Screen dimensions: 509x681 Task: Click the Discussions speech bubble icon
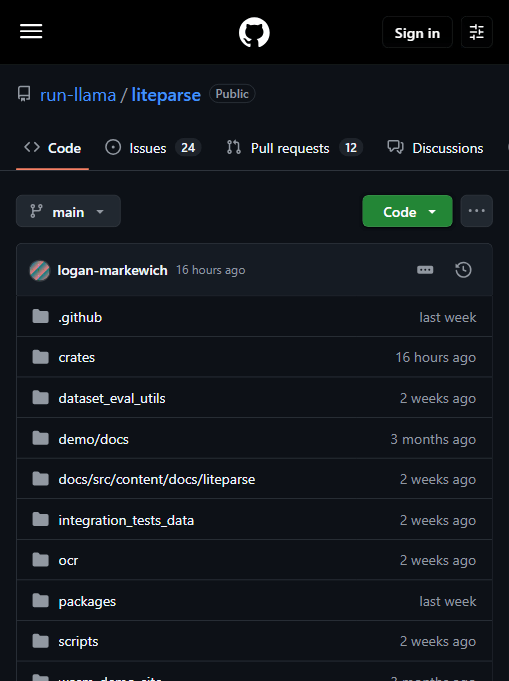395,148
